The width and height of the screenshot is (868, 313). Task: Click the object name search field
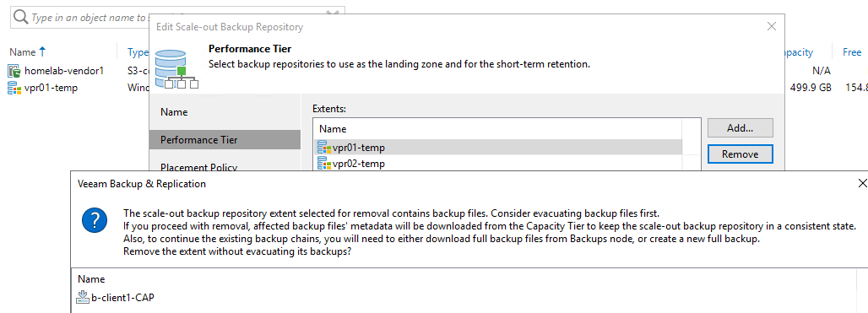(x=177, y=17)
